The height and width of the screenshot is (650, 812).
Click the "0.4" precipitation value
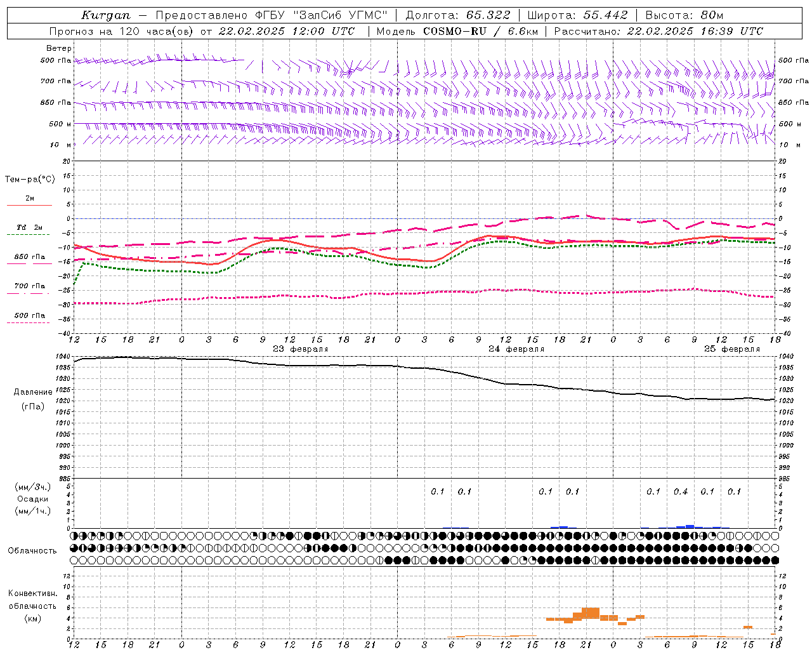click(x=681, y=492)
